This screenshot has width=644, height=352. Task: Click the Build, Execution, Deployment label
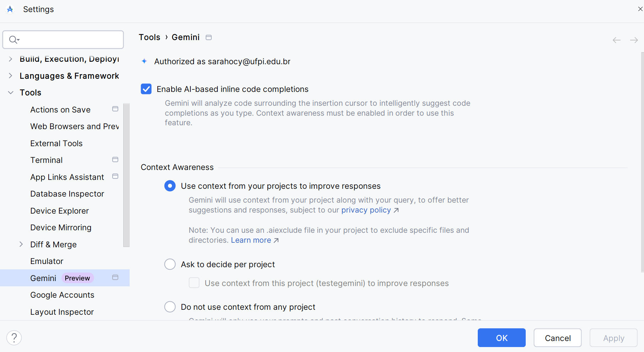pyautogui.click(x=69, y=59)
